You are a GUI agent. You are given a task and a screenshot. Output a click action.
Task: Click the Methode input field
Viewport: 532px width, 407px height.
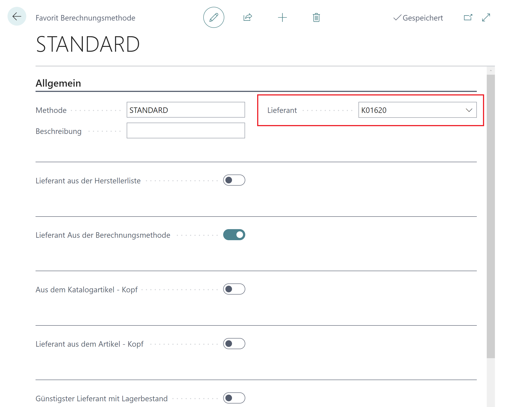[185, 110]
